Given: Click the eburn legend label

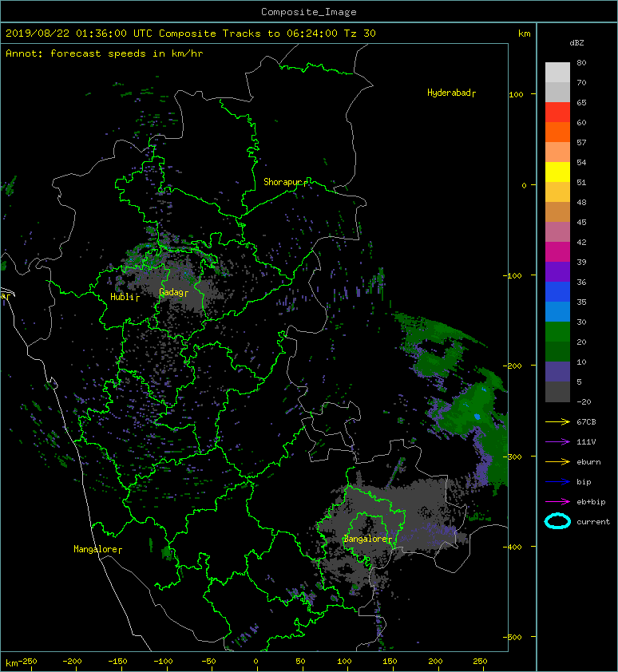Looking at the screenshot, I should pyautogui.click(x=588, y=462).
